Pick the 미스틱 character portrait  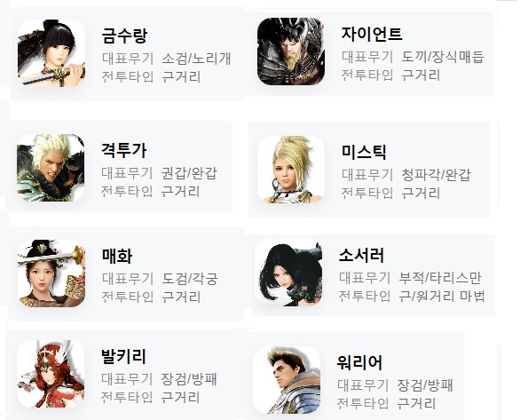(291, 170)
